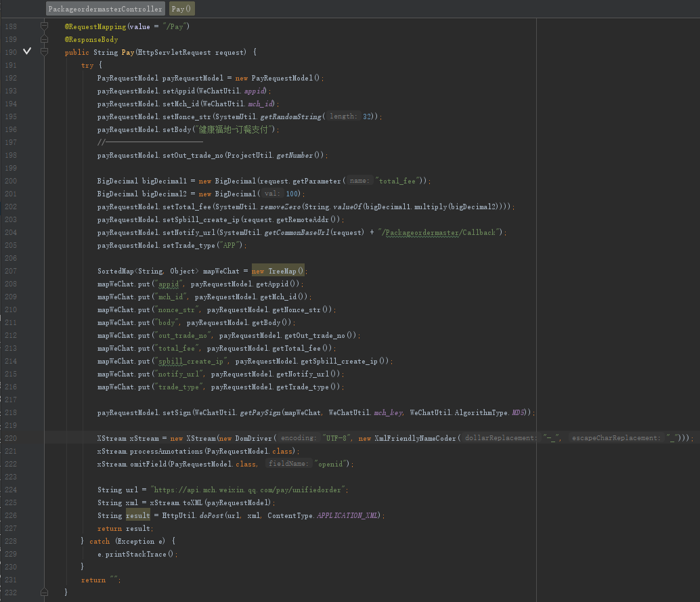This screenshot has height=602, width=700.
Task: Click line number 202 in the gutter
Action: [x=11, y=207]
